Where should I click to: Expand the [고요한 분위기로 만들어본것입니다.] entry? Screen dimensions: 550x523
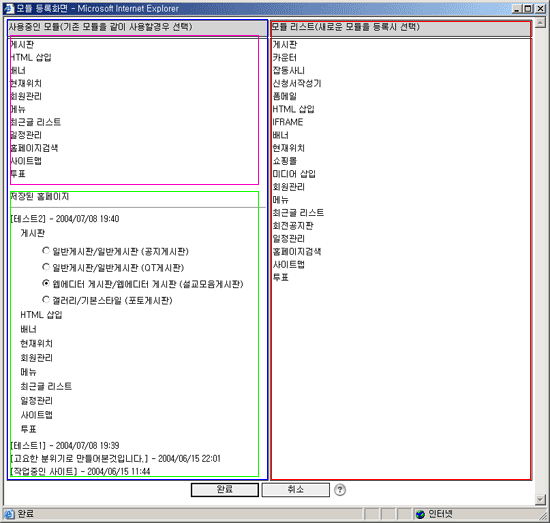click(x=115, y=458)
